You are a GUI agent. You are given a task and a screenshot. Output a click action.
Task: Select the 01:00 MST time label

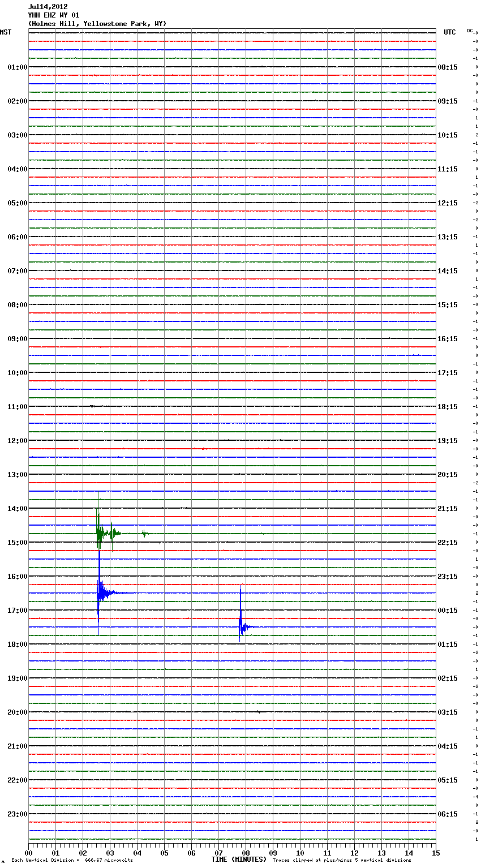click(x=18, y=67)
